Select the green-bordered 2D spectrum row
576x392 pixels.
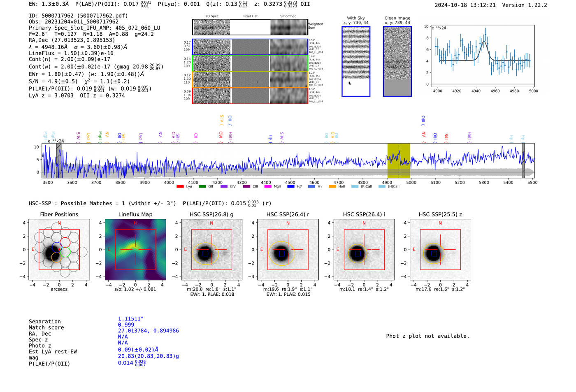click(250, 63)
